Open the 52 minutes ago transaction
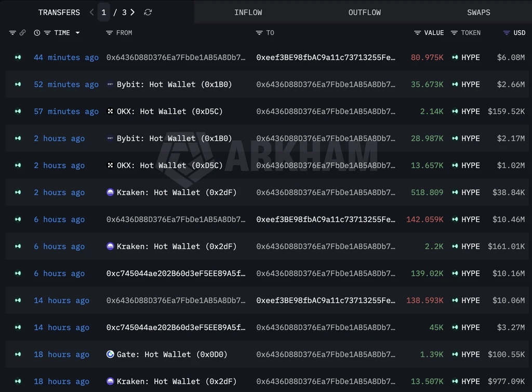Viewport: 532px width, 392px height. pyautogui.click(x=66, y=85)
